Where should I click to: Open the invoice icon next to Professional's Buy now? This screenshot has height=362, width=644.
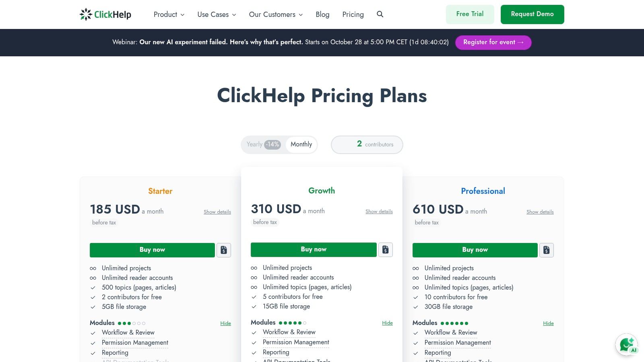(x=547, y=250)
